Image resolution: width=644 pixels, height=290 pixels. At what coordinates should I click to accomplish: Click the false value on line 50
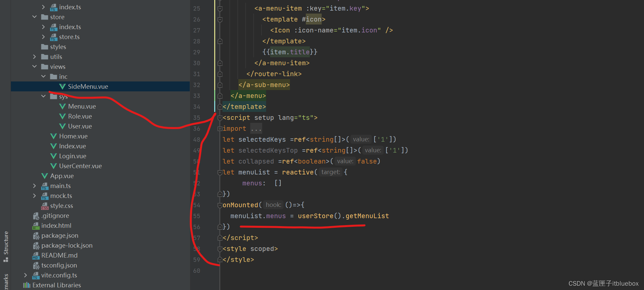(367, 161)
